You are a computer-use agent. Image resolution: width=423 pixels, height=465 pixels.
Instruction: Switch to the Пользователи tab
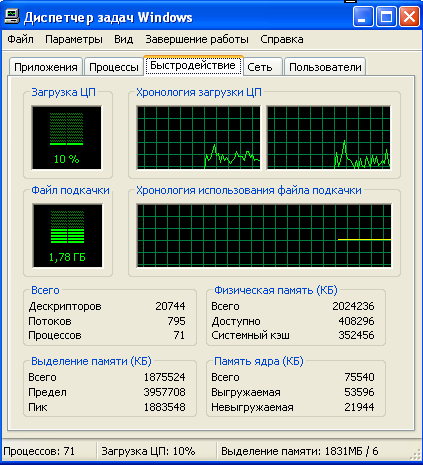click(x=325, y=67)
